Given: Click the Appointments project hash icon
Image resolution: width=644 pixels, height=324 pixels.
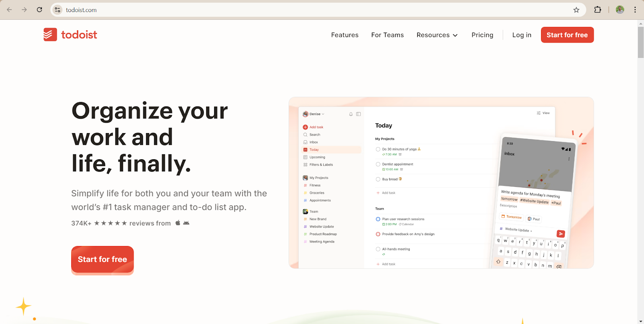Looking at the screenshot, I should pyautogui.click(x=305, y=200).
